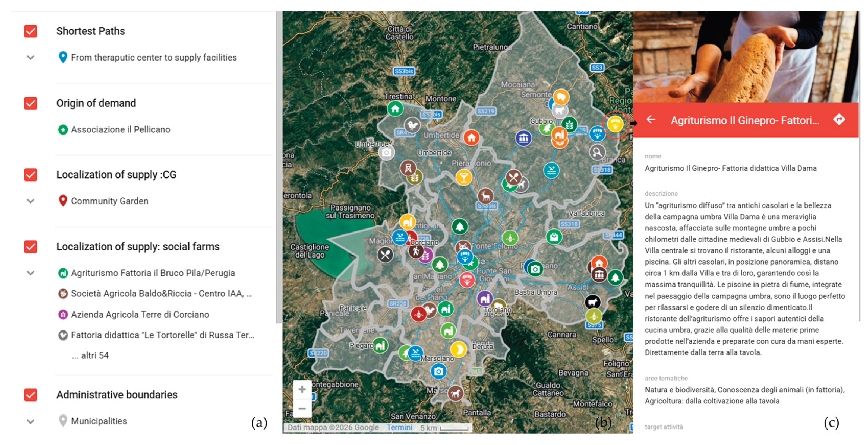This screenshot has width=868, height=445.
Task: Click the back arrow in red header
Action: click(x=651, y=120)
